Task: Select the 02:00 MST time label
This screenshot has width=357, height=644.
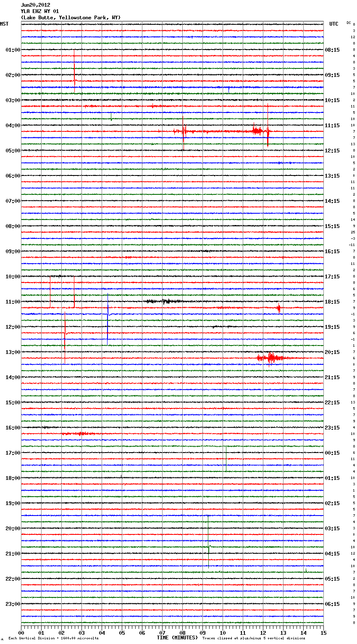Action: click(x=13, y=75)
